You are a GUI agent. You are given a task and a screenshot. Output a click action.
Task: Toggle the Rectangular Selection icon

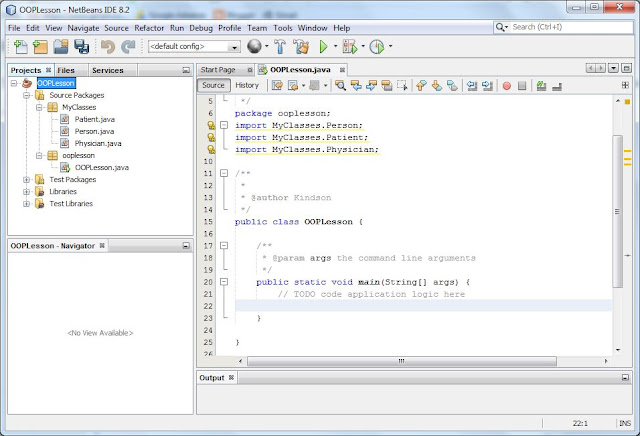pos(402,85)
